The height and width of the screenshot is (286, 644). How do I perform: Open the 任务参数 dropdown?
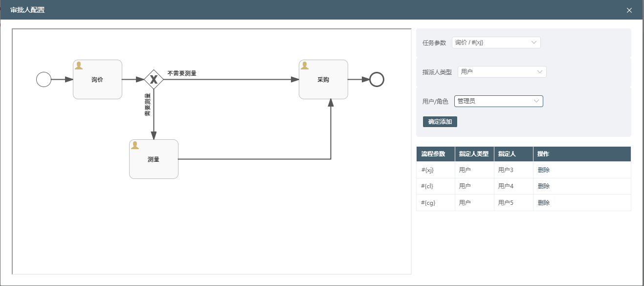[496, 43]
